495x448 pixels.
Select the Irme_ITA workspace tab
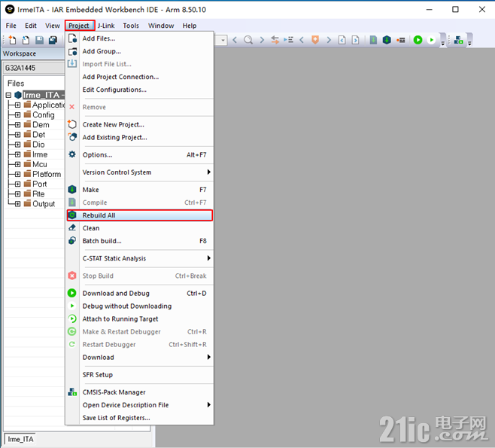(20, 439)
